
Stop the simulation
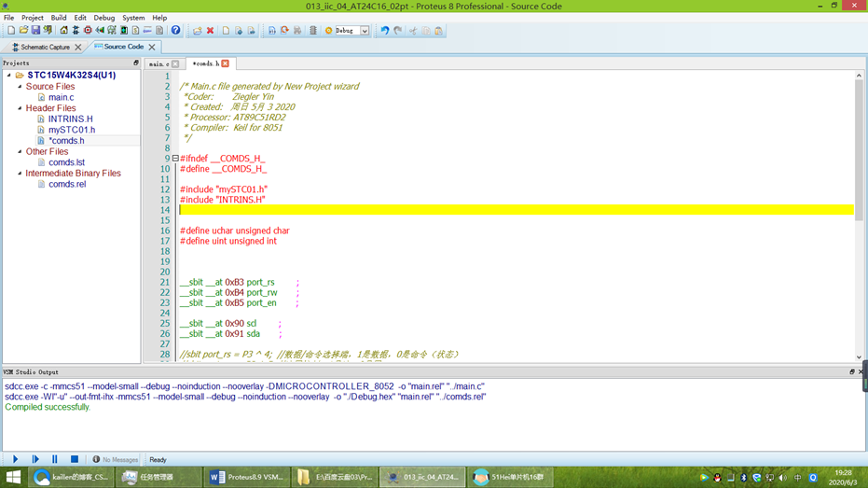pos(75,459)
